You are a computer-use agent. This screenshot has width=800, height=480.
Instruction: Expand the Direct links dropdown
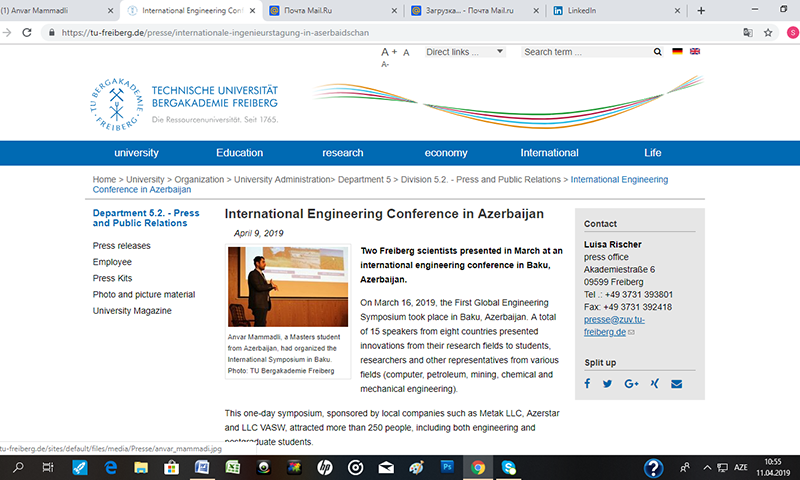(x=464, y=52)
